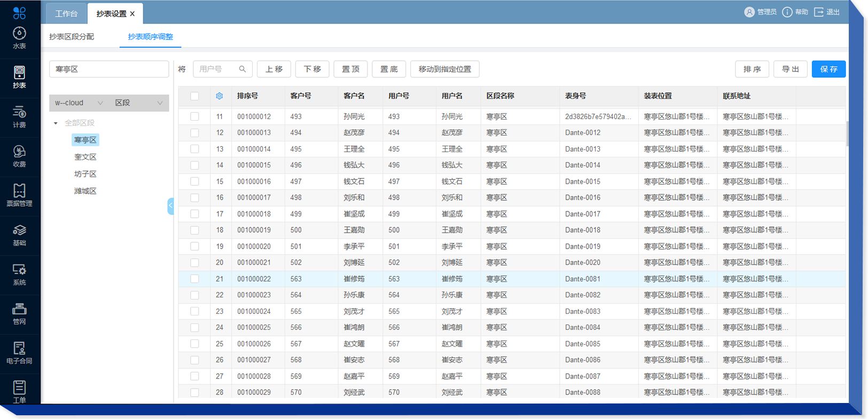Check the row 27 赵嘉平 checkbox
Screen dimensions: 868x419
[194, 376]
